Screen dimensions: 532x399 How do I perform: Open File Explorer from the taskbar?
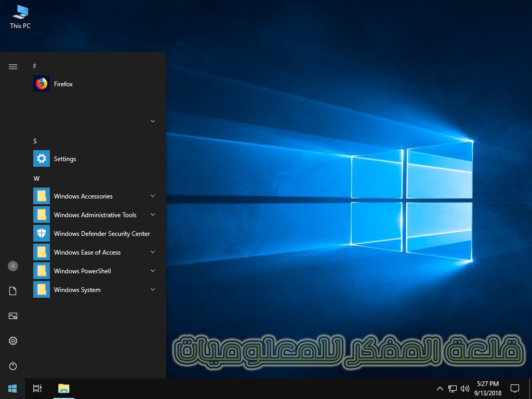point(64,389)
